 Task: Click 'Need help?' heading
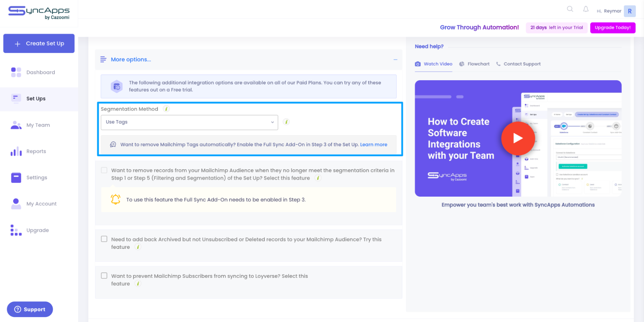pos(429,46)
